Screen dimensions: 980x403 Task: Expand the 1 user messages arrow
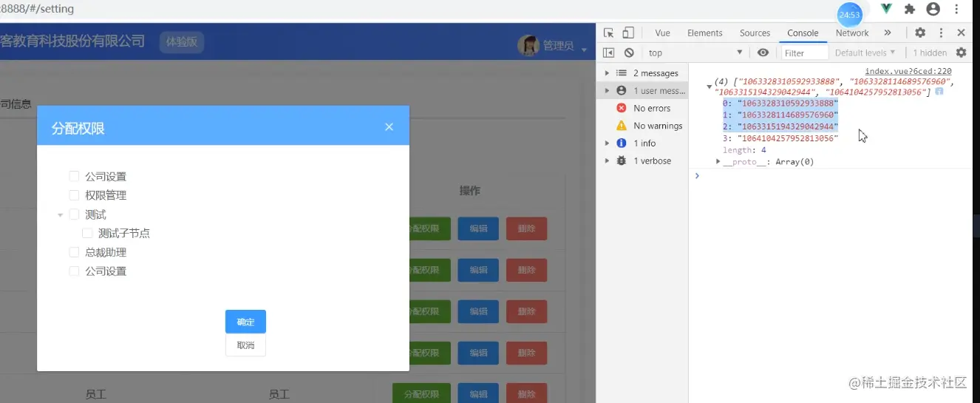click(x=608, y=90)
